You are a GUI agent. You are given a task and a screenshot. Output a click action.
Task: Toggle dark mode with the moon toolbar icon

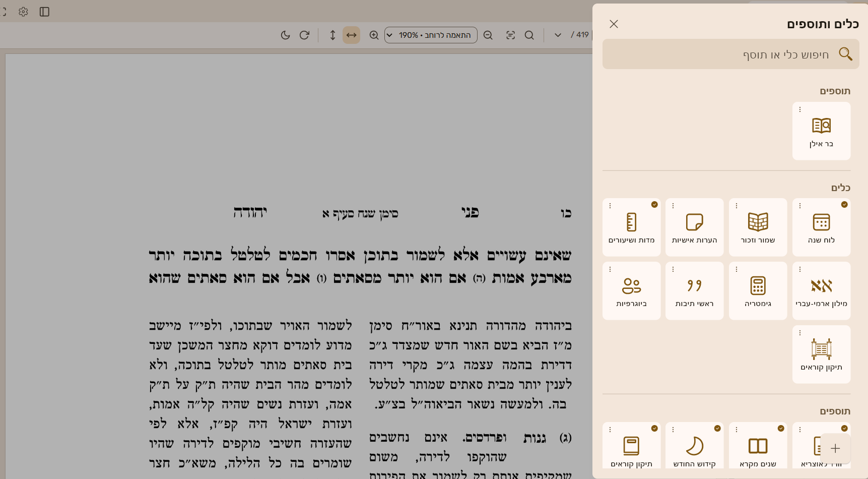[286, 35]
